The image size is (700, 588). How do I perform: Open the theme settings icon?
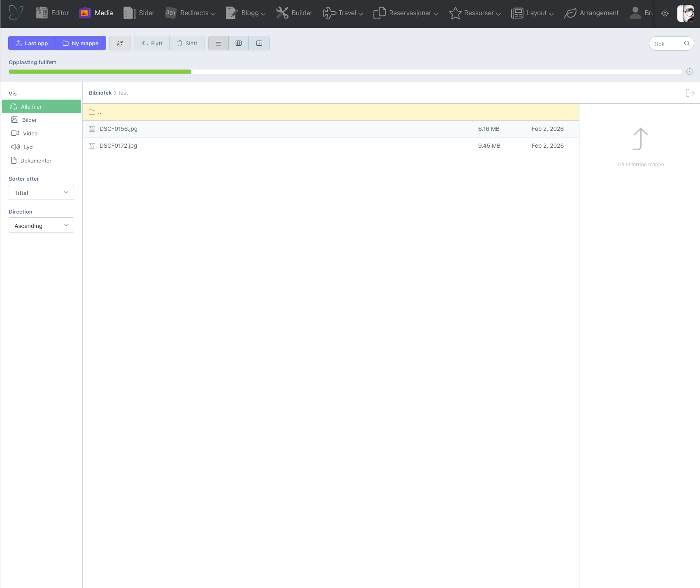[x=665, y=13]
